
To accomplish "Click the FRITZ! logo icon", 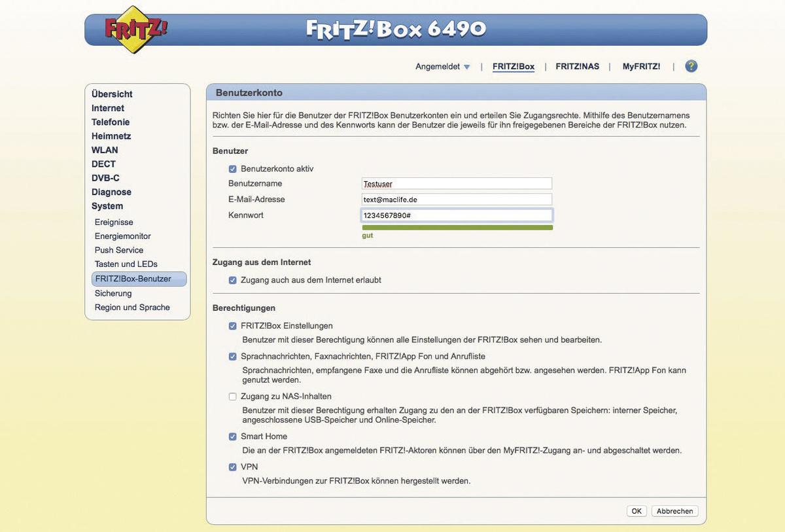I will 136,29.
